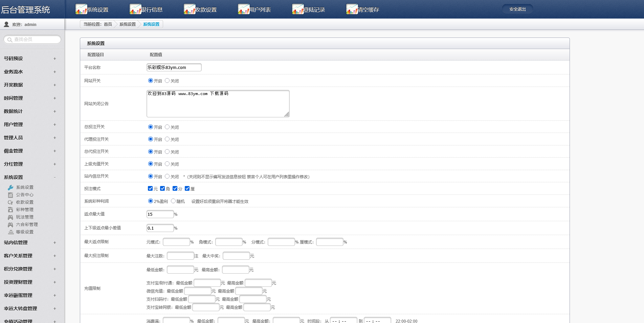This screenshot has width=644, height=323.
Task: Uncheck the 厘 betting mode checkbox
Action: 187,188
